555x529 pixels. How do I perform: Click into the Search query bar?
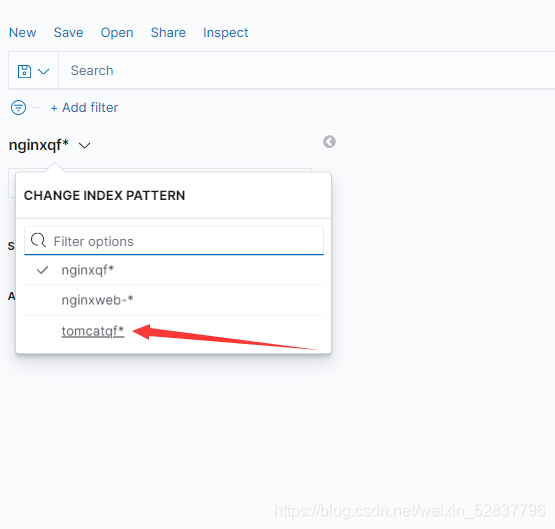[x=307, y=70]
